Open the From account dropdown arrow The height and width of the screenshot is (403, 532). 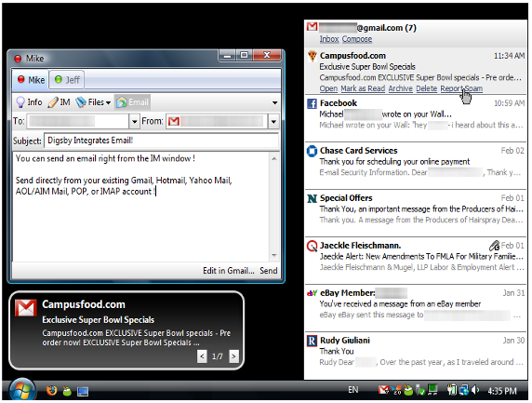pyautogui.click(x=273, y=121)
